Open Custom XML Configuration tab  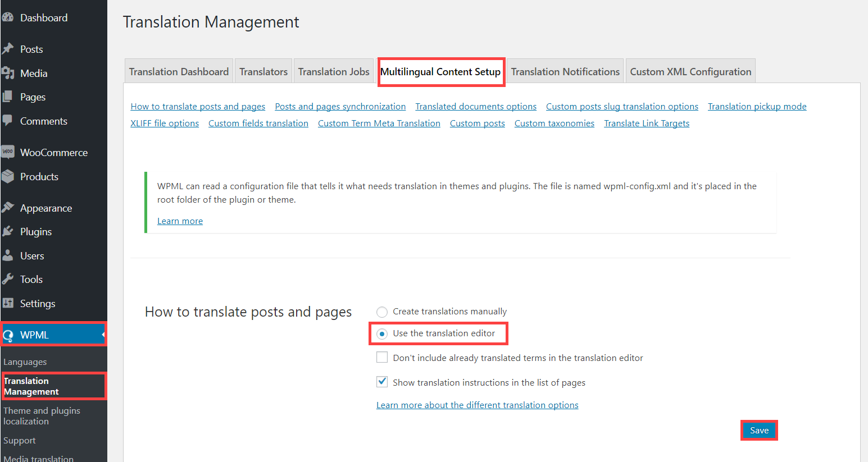[690, 71]
